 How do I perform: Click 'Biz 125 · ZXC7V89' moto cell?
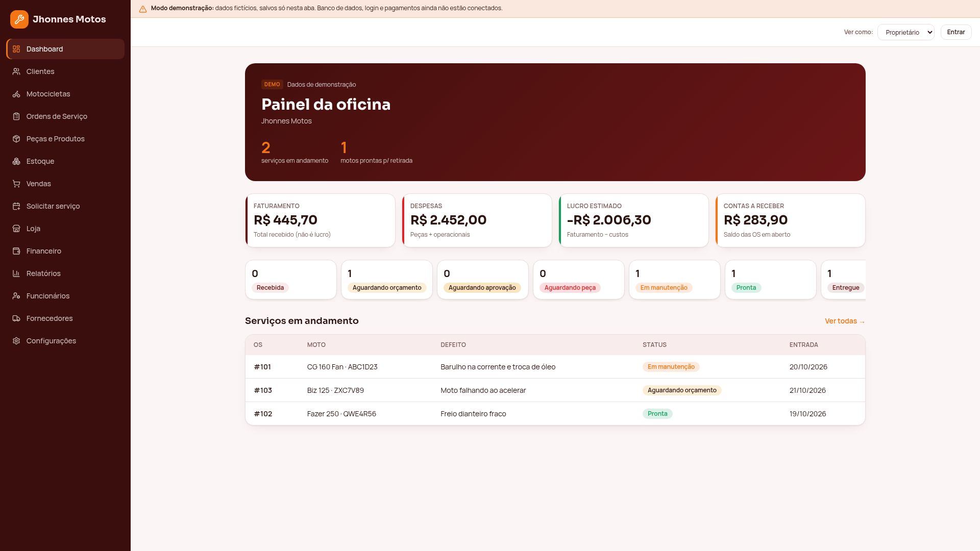(335, 390)
